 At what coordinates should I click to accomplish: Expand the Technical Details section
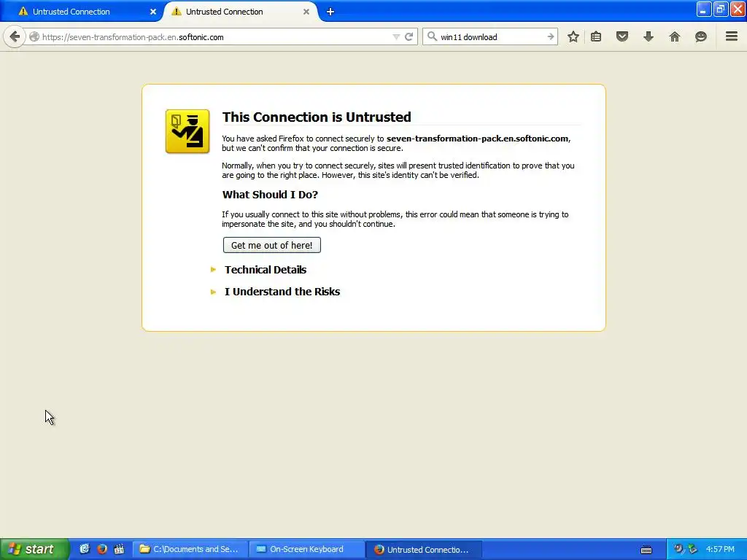pos(266,270)
